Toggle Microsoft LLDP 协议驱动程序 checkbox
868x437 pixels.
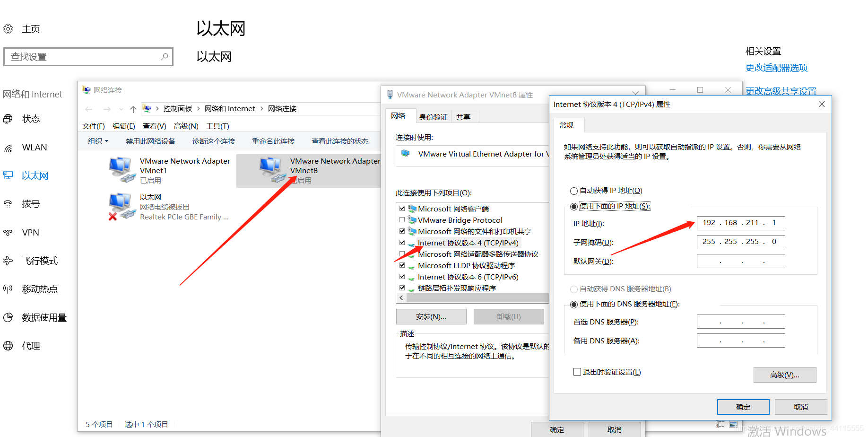click(402, 265)
